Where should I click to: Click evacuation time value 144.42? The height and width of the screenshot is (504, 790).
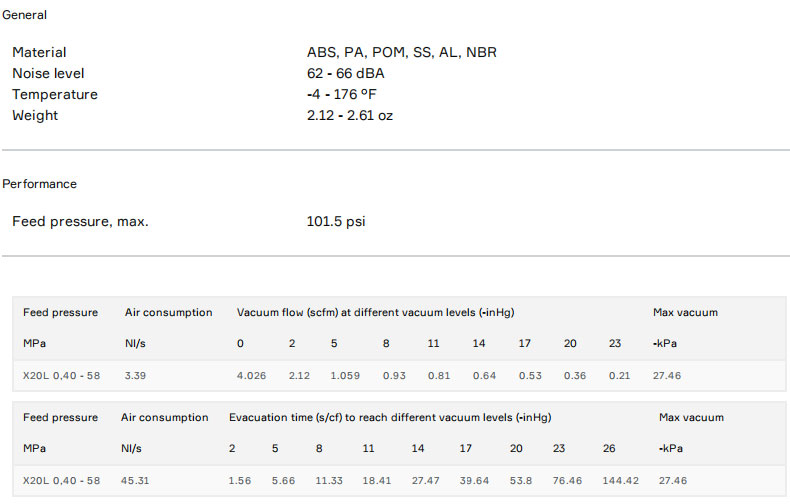pyautogui.click(x=620, y=481)
